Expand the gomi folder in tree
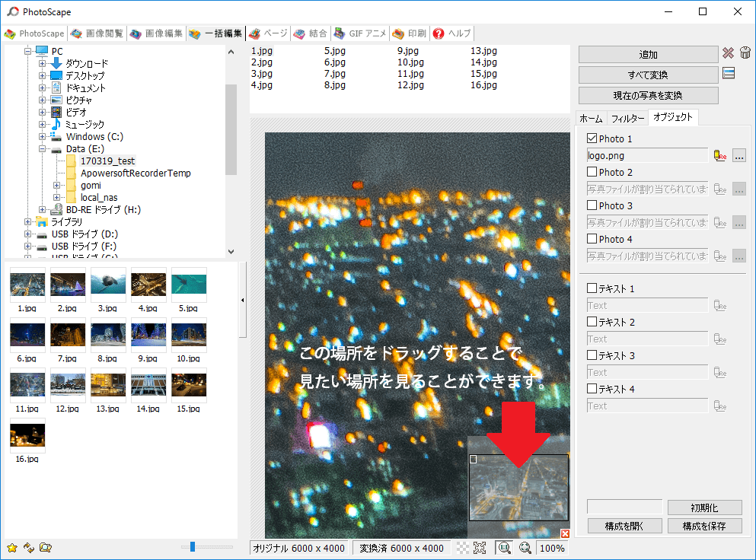This screenshot has width=756, height=560. pos(56,186)
